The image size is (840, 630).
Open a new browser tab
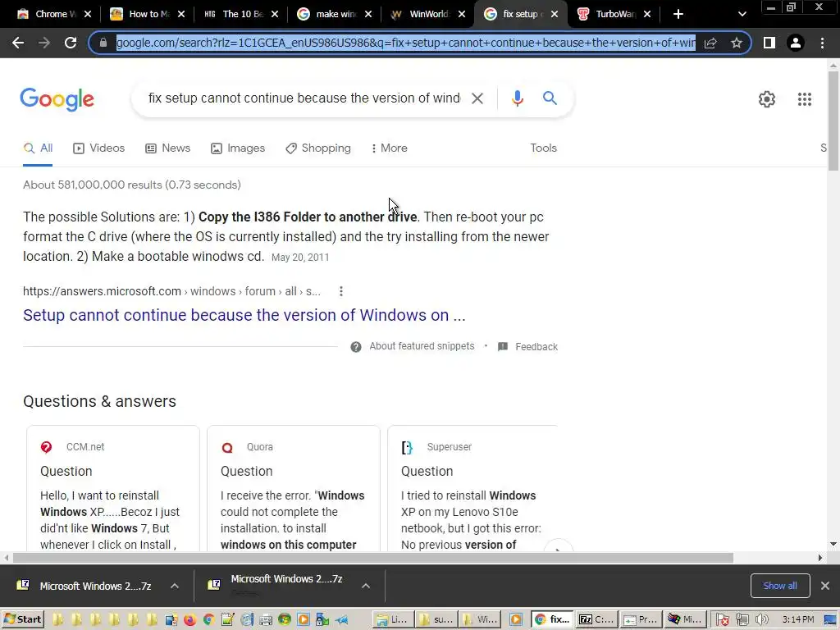pos(678,14)
